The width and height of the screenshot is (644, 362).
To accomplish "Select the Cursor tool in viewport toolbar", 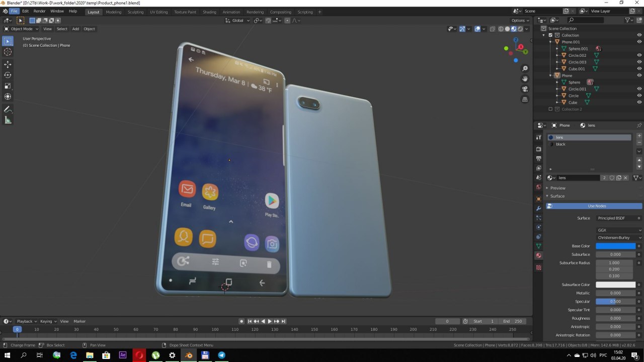I will 8,52.
